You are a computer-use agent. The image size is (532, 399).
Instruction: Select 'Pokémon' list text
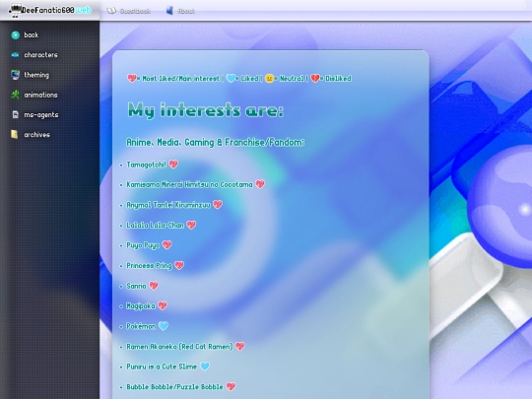point(141,326)
